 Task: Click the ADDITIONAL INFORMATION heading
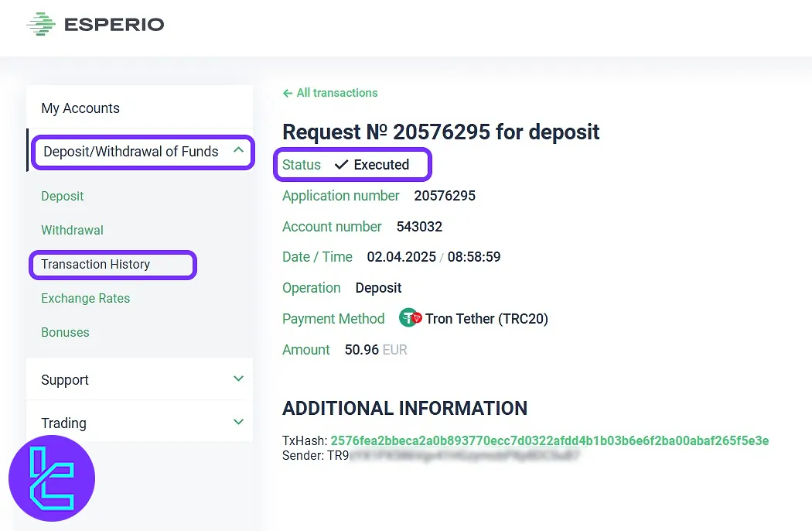pos(404,408)
